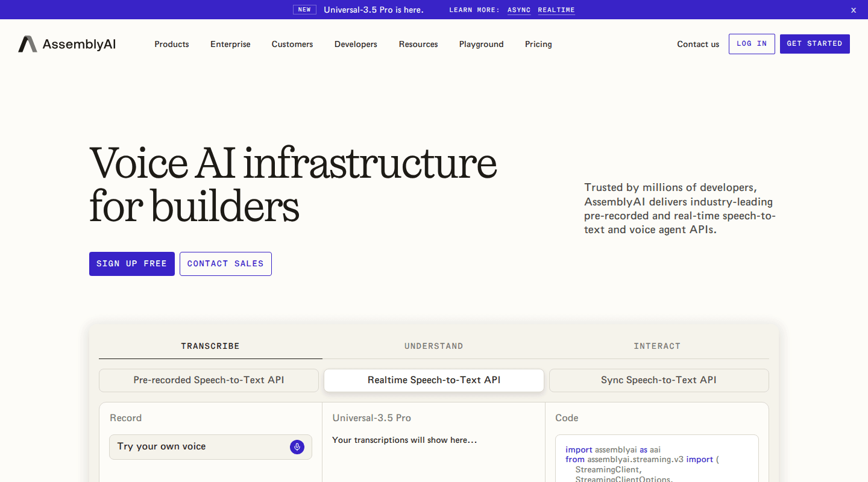Viewport: 868px width, 482px height.
Task: Follow the ASYNC link in banner
Action: (x=519, y=10)
